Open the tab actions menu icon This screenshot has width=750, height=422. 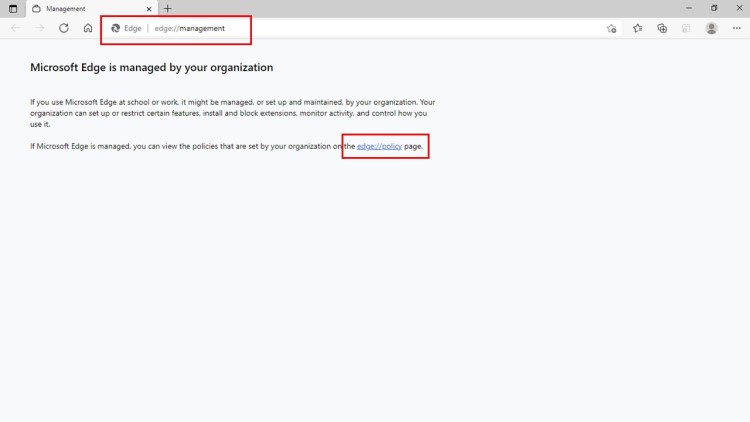[13, 8]
